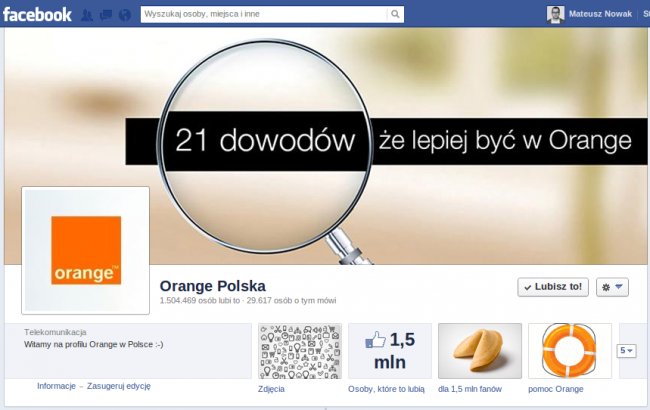This screenshot has height=410, width=650.
Task: Open the 1,5 mln likes tile
Action: (390, 351)
